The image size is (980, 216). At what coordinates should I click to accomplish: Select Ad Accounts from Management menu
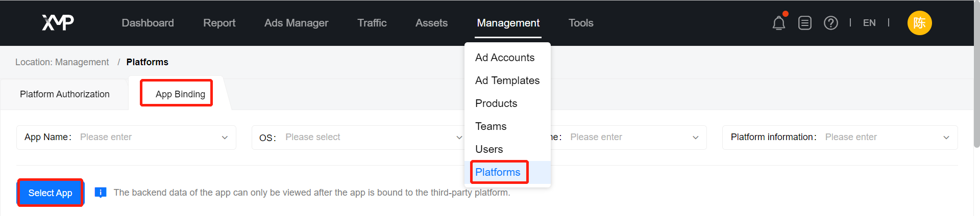(505, 58)
